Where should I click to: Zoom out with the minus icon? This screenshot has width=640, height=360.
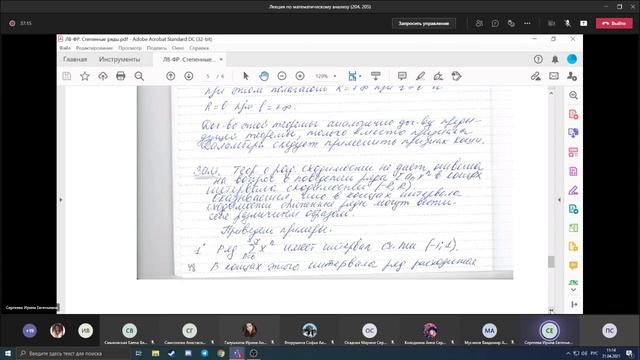[282, 76]
